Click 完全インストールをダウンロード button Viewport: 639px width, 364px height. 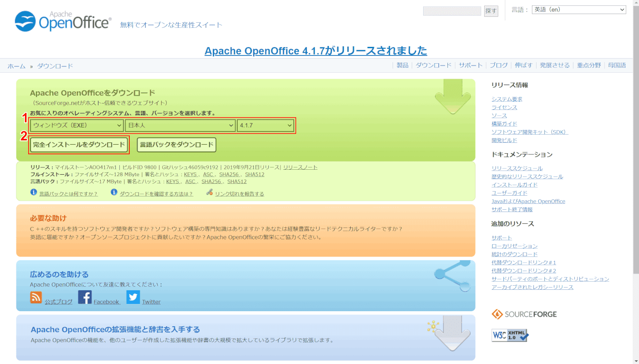pos(79,145)
